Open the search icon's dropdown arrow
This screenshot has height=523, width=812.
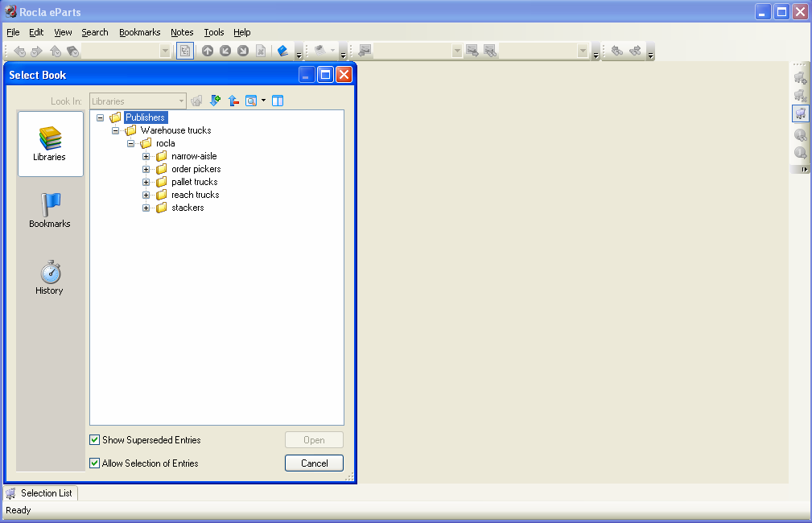pos(264,101)
